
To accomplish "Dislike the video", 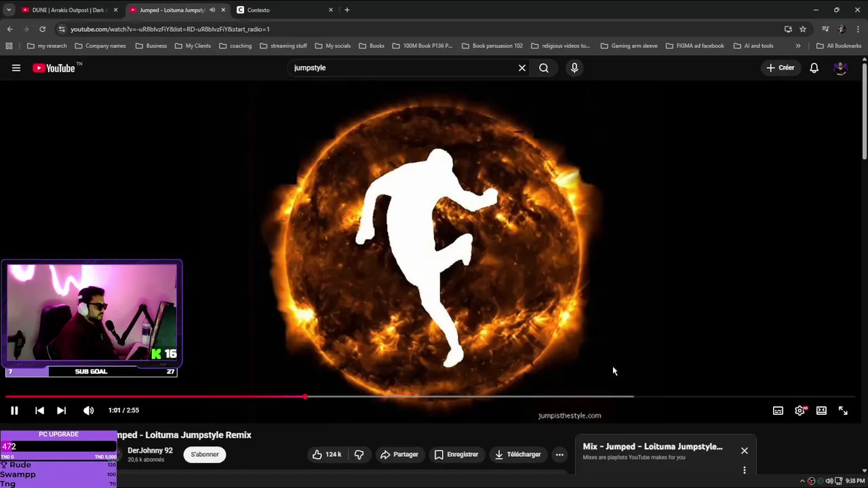I will (x=359, y=454).
